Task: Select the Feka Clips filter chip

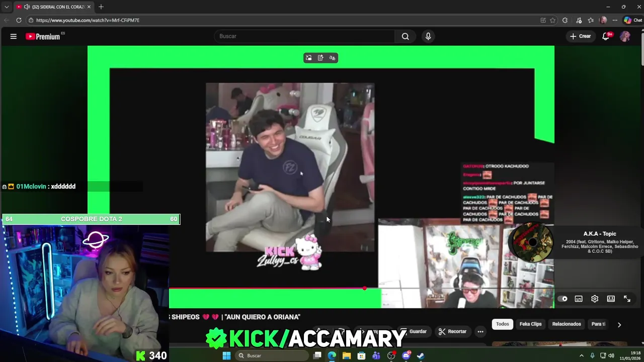Action: (530, 324)
